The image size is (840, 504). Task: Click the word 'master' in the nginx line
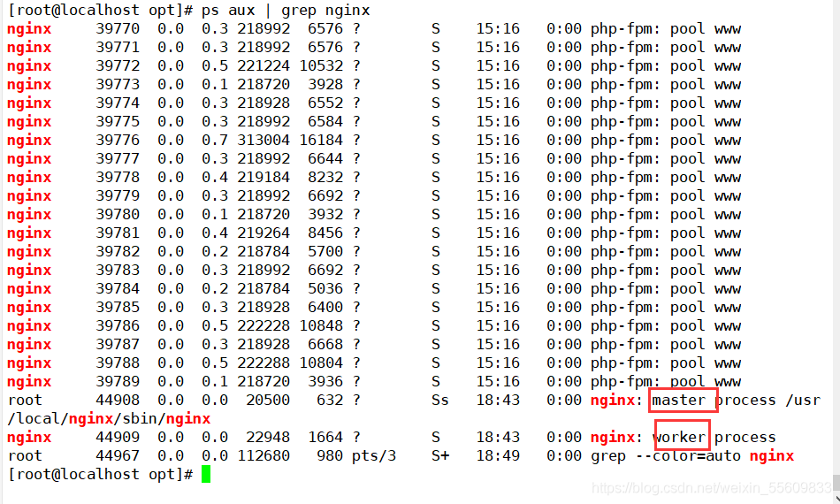[x=679, y=400]
